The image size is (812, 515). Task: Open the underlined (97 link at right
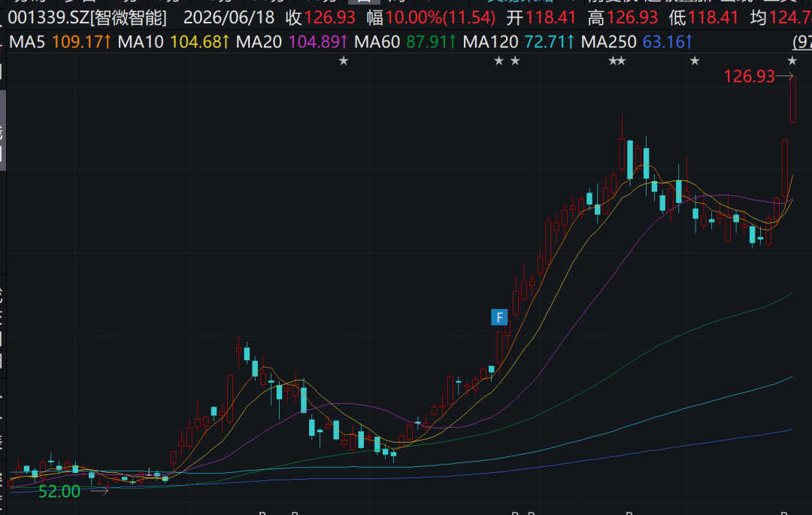point(802,42)
